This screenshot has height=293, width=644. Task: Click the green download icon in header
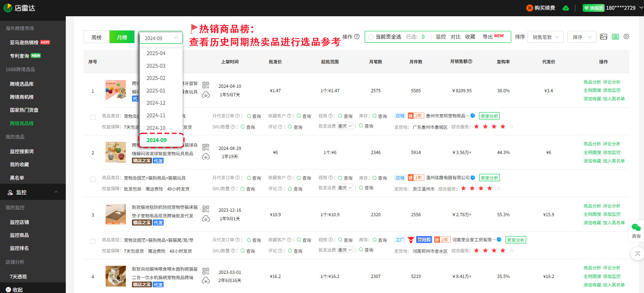(x=566, y=8)
